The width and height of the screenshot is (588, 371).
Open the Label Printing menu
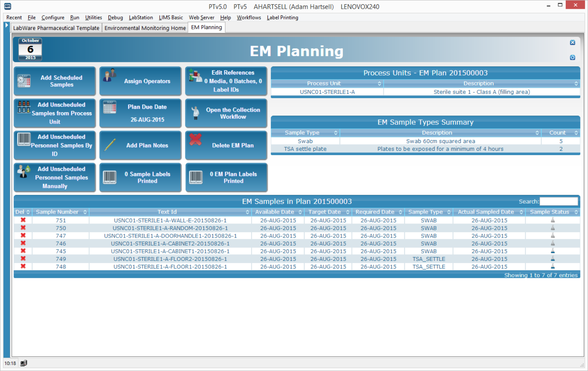(282, 18)
